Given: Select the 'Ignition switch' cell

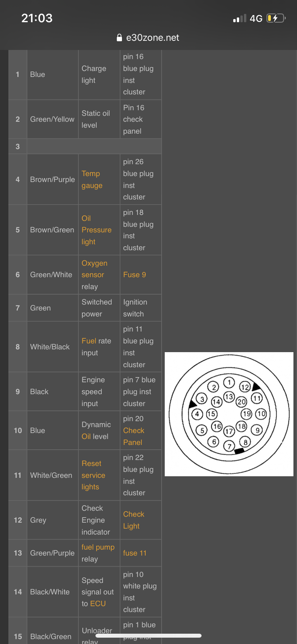Looking at the screenshot, I should [x=141, y=308].
